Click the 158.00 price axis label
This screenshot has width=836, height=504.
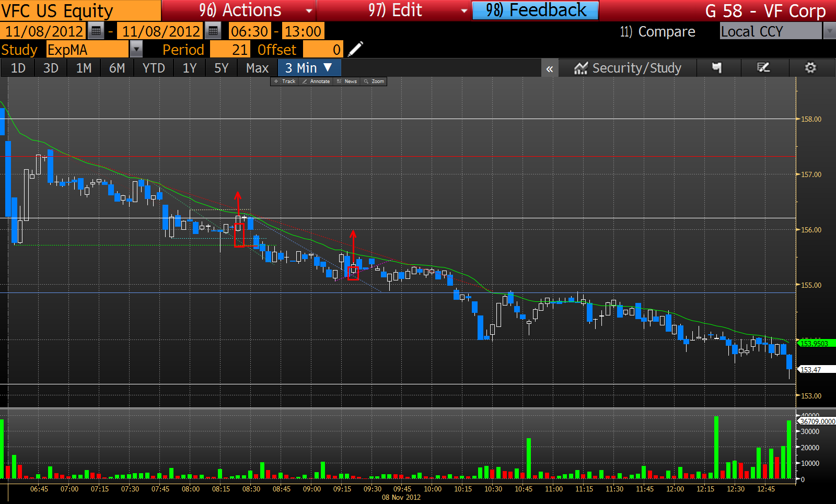[x=811, y=119]
